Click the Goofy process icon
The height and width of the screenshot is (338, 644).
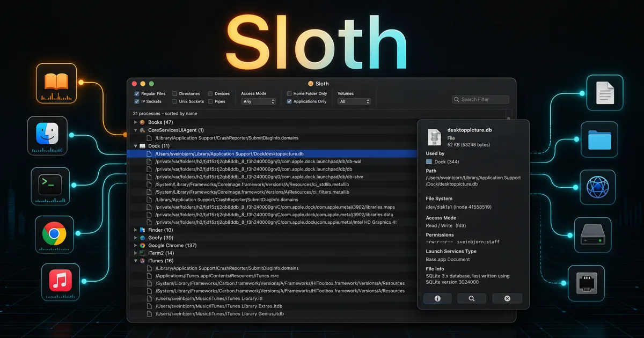(142, 238)
